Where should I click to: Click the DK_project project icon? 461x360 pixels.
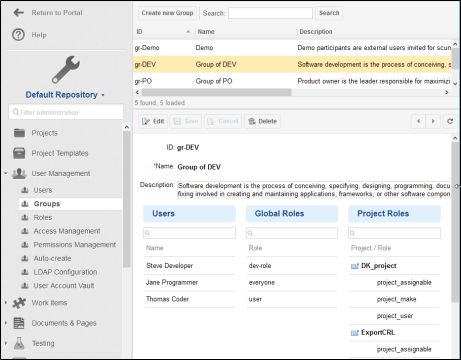pos(355,266)
